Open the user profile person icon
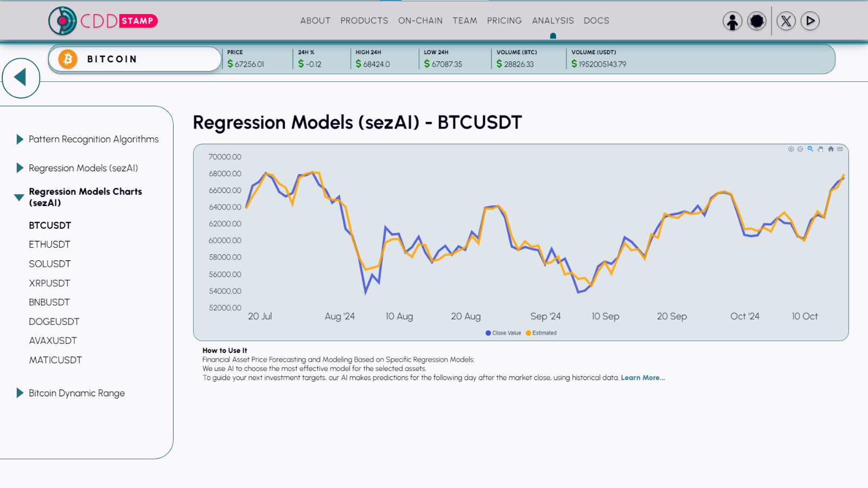868x488 pixels. coord(732,21)
